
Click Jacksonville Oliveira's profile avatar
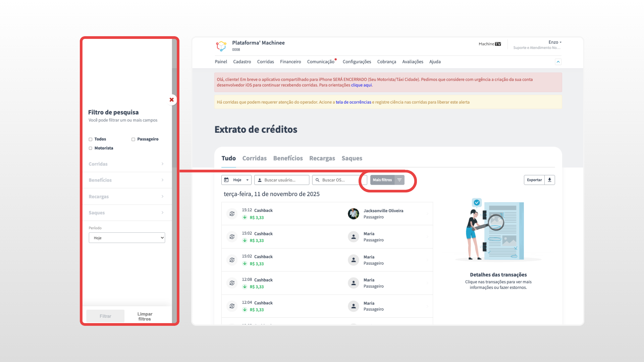tap(353, 214)
